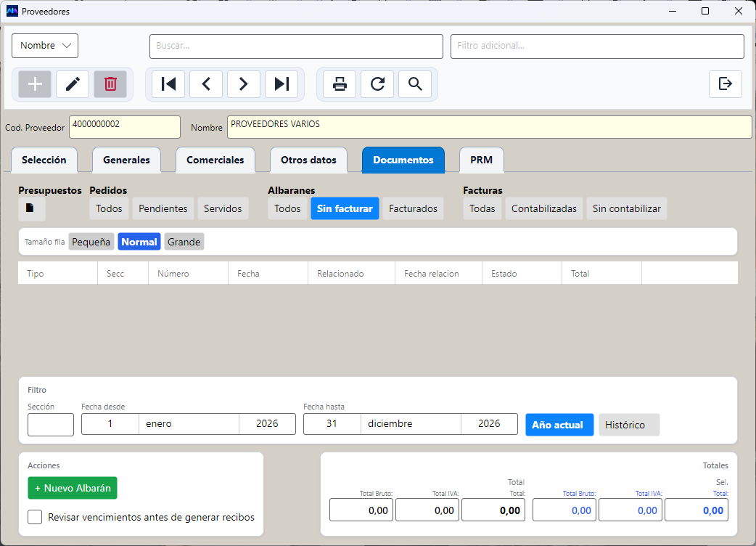This screenshot has width=756, height=546.
Task: Jump to last record
Action: (282, 84)
